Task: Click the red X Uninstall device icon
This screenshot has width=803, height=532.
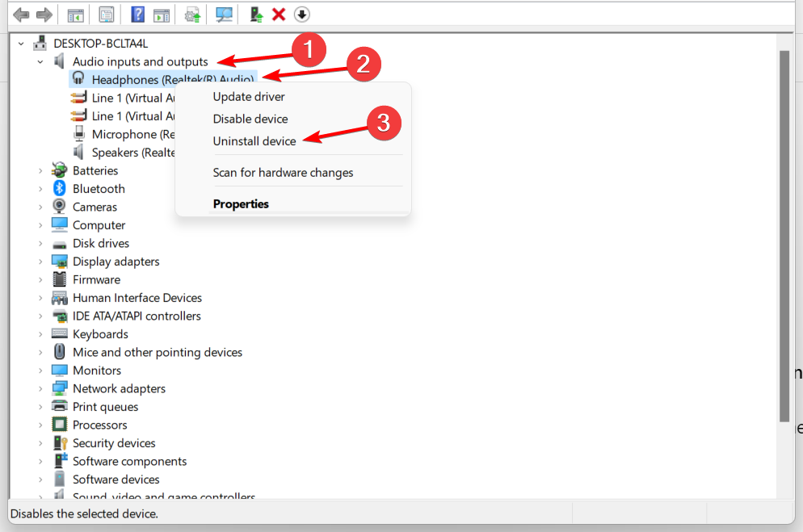Action: pyautogui.click(x=279, y=15)
